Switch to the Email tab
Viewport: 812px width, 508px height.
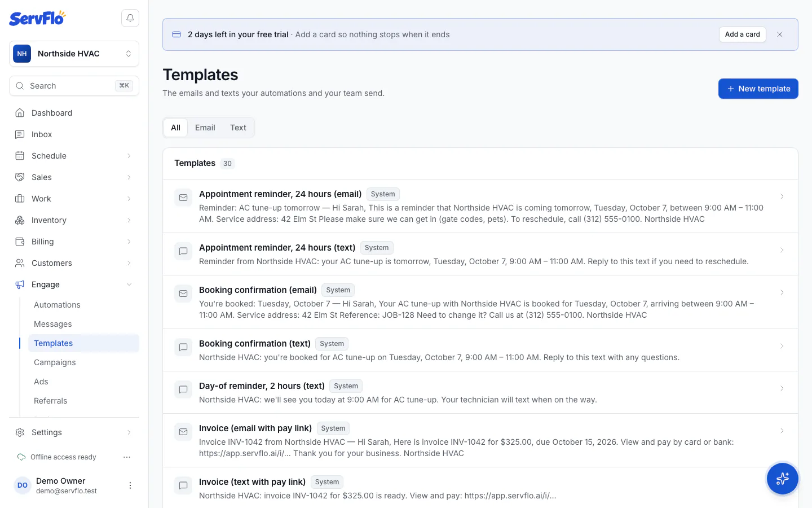coord(205,128)
